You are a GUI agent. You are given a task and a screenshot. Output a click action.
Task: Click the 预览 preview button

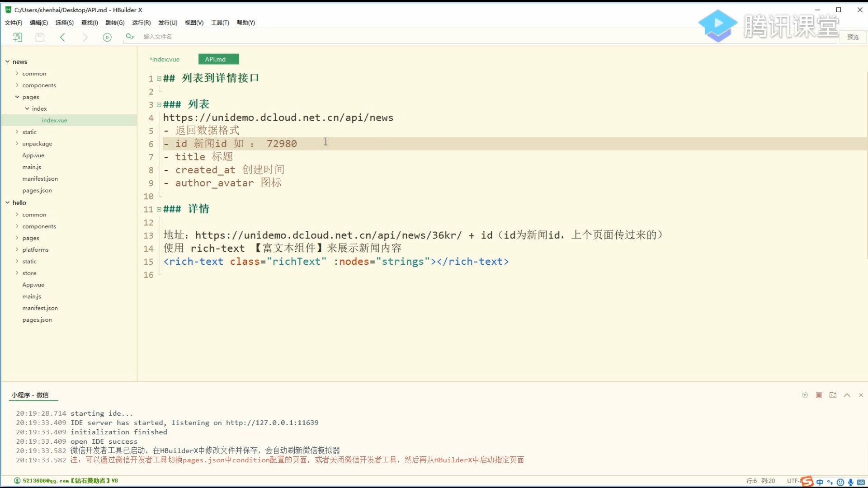853,37
